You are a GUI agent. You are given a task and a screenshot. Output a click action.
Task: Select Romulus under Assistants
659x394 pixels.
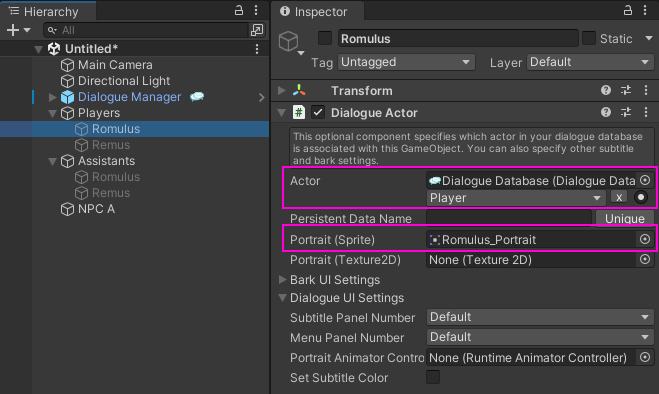116,177
